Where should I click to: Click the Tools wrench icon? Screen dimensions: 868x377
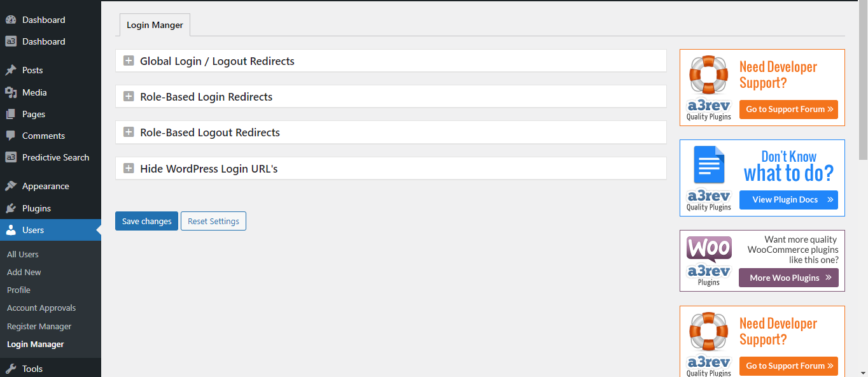[x=11, y=369]
